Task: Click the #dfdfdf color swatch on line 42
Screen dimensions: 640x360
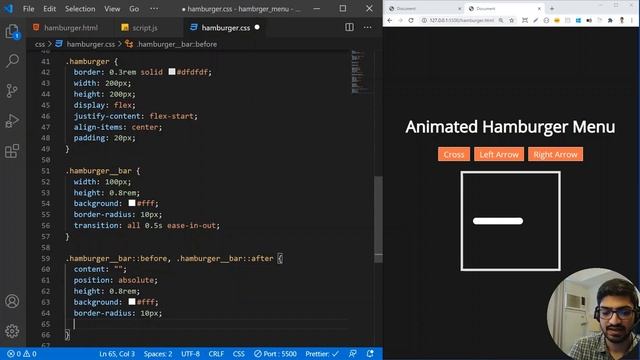Action: (172, 72)
